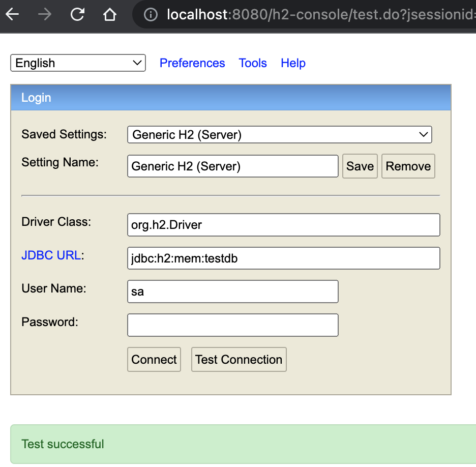Focus the User Name field
The image size is (476, 467).
click(x=233, y=291)
